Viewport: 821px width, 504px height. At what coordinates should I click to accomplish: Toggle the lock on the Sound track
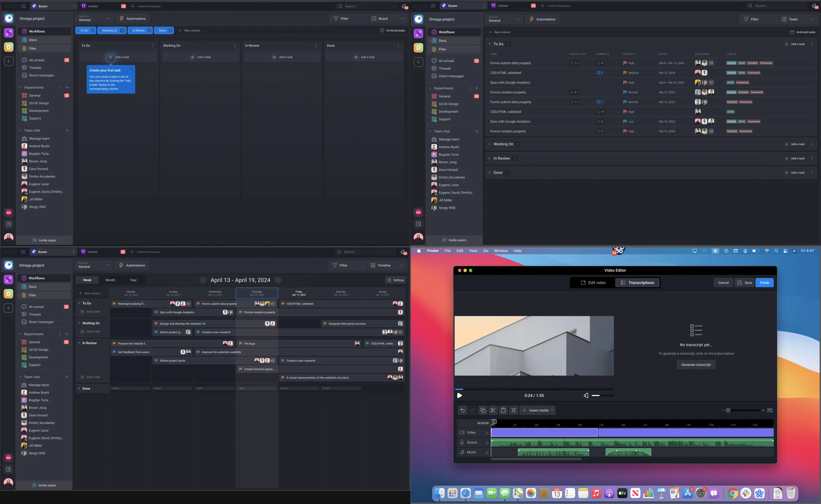tap(487, 442)
